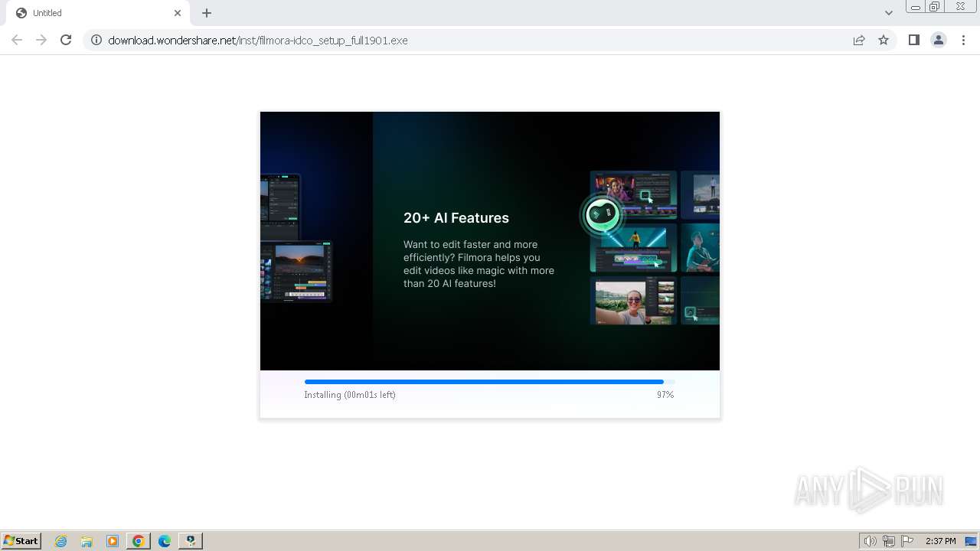The image size is (980, 551).
Task: Open network status tray icon
Action: pyautogui.click(x=889, y=541)
